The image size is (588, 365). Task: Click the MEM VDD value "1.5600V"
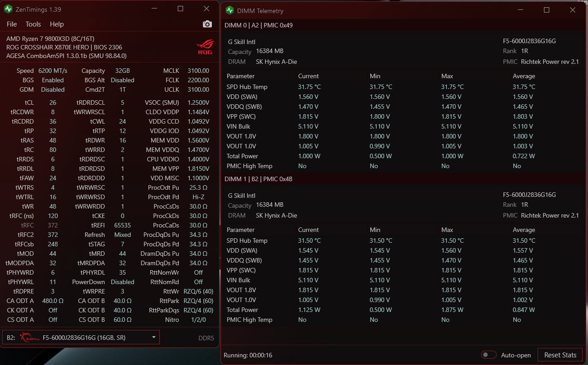pos(198,140)
